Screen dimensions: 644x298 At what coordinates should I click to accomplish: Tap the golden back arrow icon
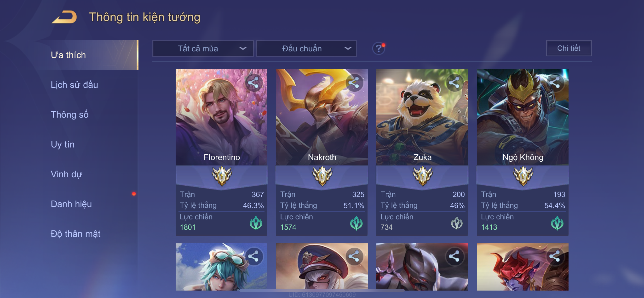(x=64, y=17)
